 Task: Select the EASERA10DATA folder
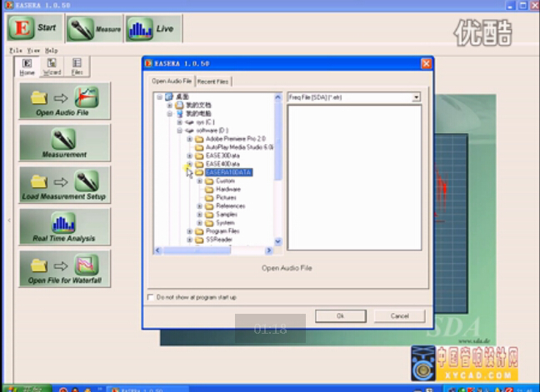(228, 172)
